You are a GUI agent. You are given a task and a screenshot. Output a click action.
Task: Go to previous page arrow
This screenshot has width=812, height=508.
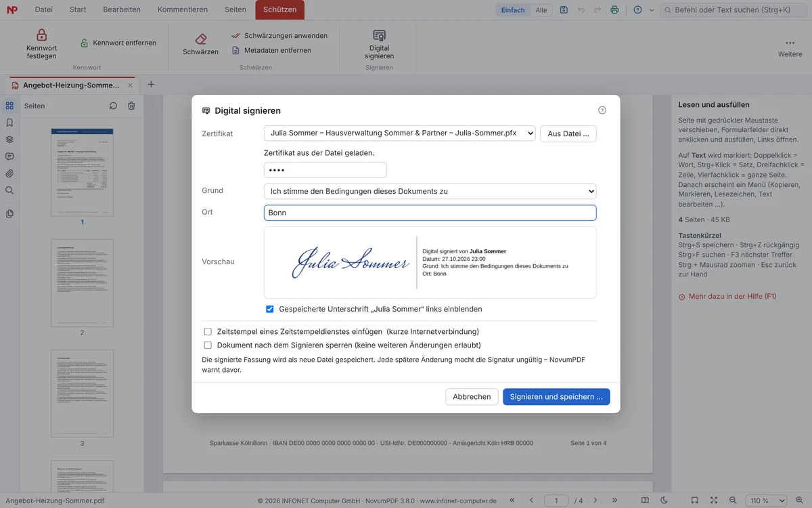pyautogui.click(x=531, y=501)
